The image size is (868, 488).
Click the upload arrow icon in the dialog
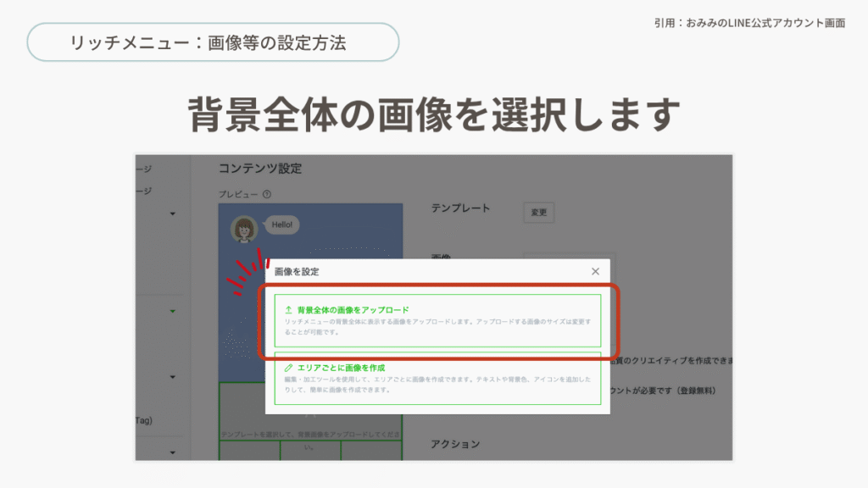click(289, 310)
